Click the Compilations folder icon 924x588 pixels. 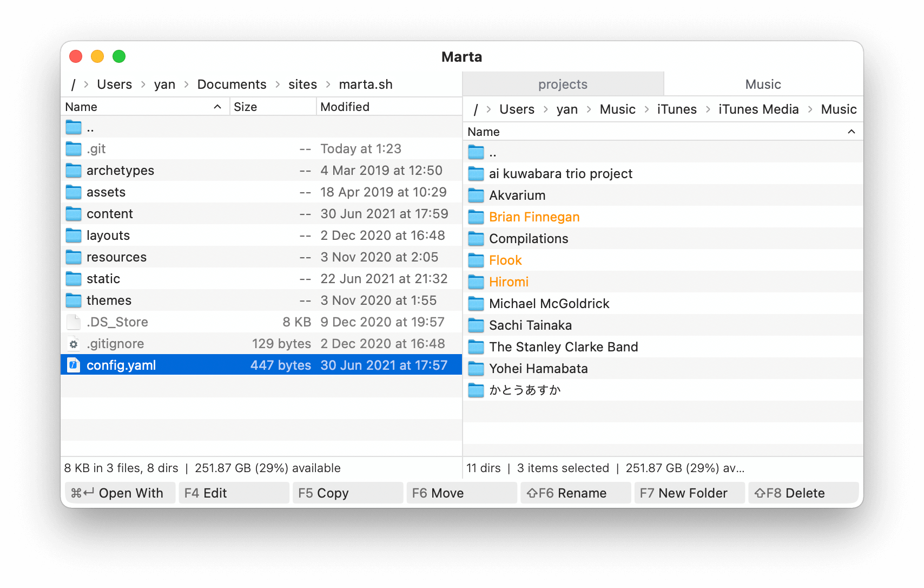click(476, 238)
